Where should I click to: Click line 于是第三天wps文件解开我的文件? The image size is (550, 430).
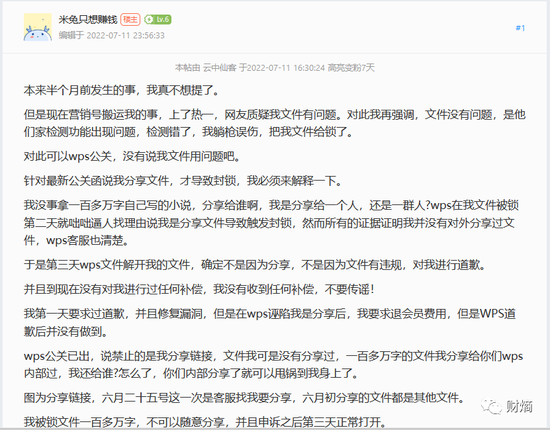tap(255, 265)
